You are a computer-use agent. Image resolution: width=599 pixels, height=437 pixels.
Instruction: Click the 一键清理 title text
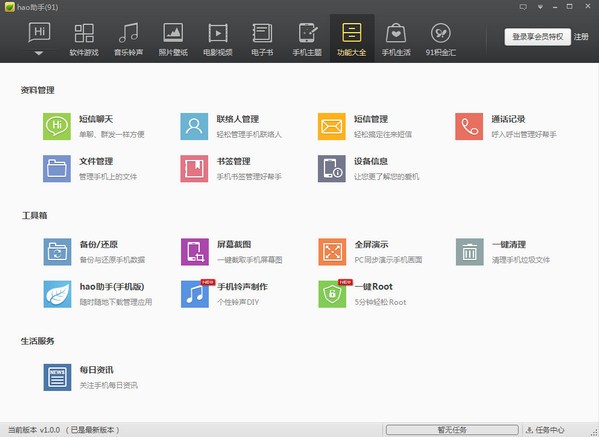point(509,244)
